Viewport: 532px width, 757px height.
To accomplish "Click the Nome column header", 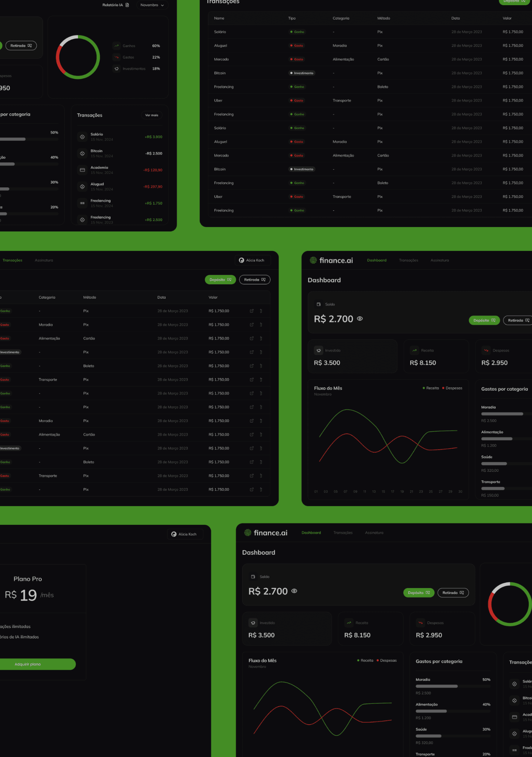I will [219, 18].
